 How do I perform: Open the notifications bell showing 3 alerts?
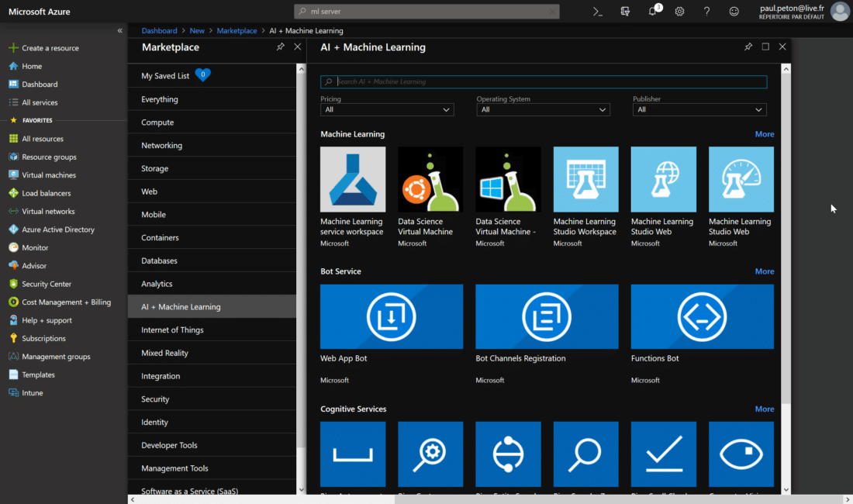[652, 12]
